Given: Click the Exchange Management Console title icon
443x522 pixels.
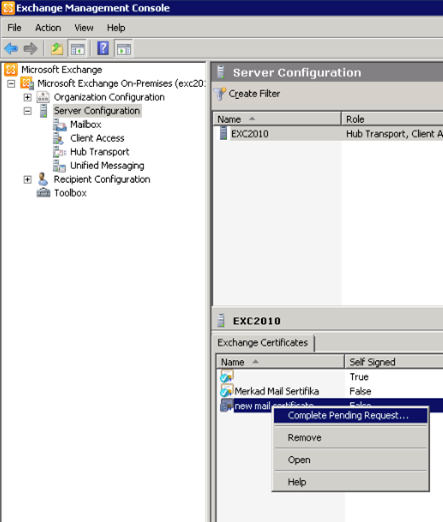Looking at the screenshot, I should coord(8,8).
